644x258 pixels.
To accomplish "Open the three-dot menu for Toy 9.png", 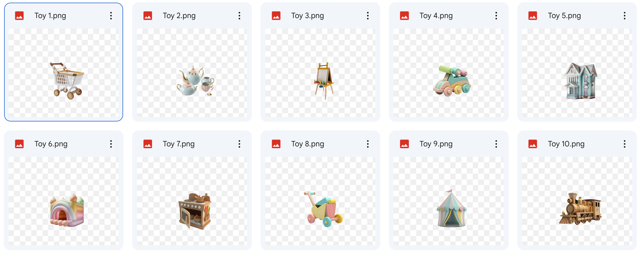I will (x=496, y=144).
